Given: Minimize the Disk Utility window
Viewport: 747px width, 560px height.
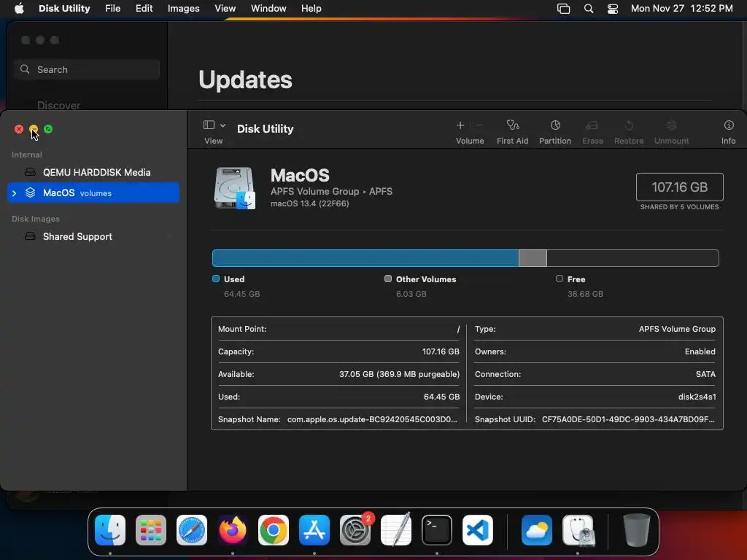Looking at the screenshot, I should click(x=34, y=129).
